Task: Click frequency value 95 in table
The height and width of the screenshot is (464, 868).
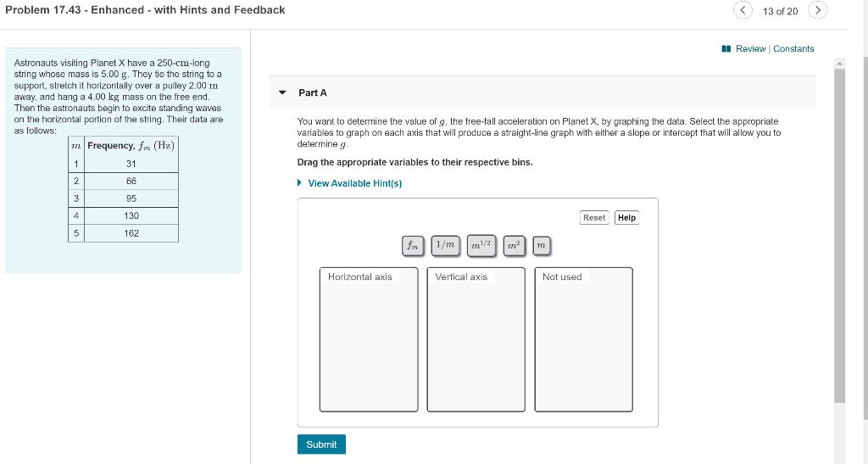Action: [x=131, y=198]
